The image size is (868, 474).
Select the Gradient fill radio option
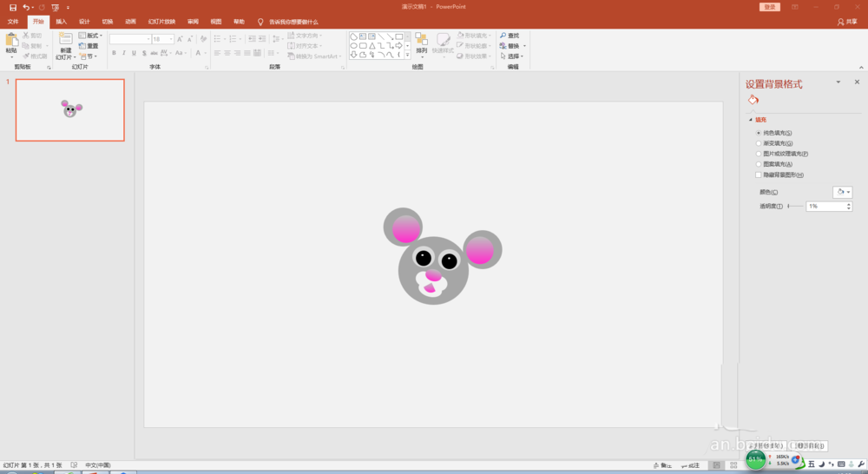[x=758, y=143]
